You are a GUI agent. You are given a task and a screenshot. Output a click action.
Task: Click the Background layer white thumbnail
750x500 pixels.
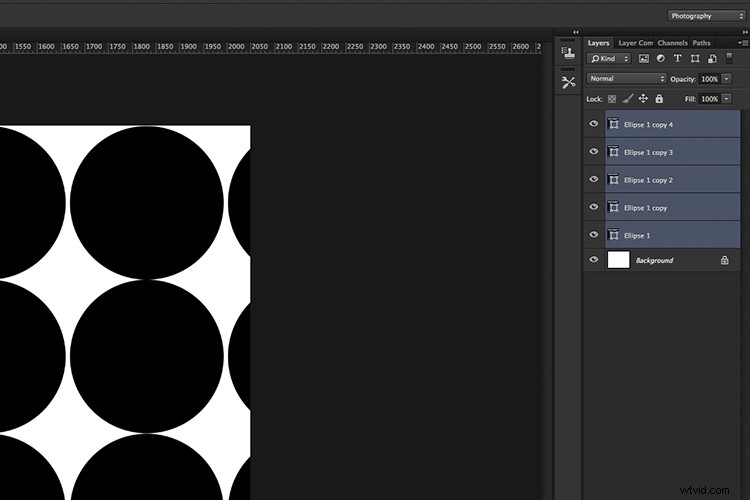(x=618, y=260)
